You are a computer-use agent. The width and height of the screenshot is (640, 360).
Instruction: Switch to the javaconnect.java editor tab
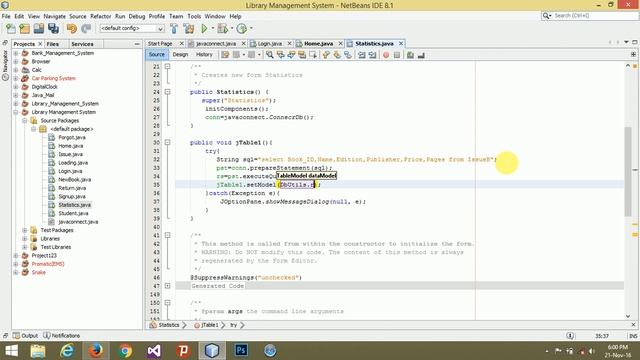point(216,43)
